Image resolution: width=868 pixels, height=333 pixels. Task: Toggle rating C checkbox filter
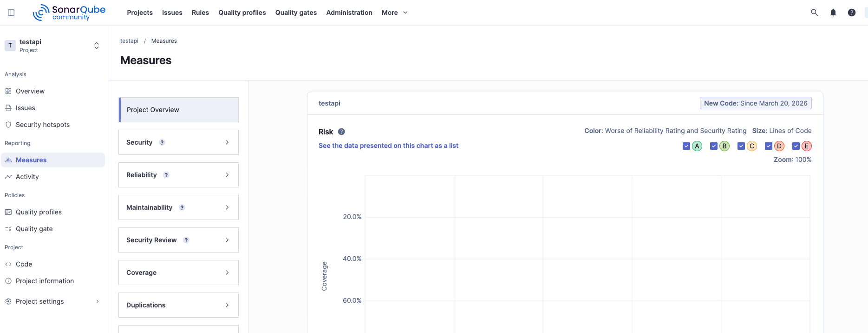(741, 146)
